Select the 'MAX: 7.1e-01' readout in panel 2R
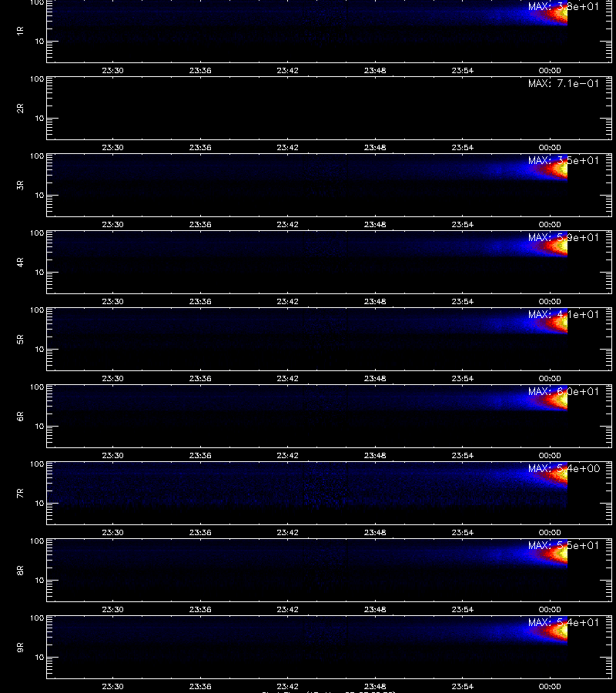Screen dimensions: 616x693 click(x=564, y=83)
